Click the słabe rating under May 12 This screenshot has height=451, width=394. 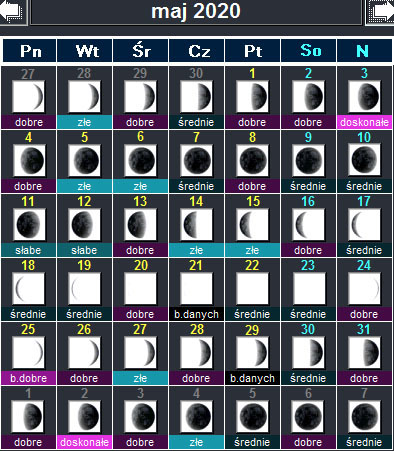point(84,250)
